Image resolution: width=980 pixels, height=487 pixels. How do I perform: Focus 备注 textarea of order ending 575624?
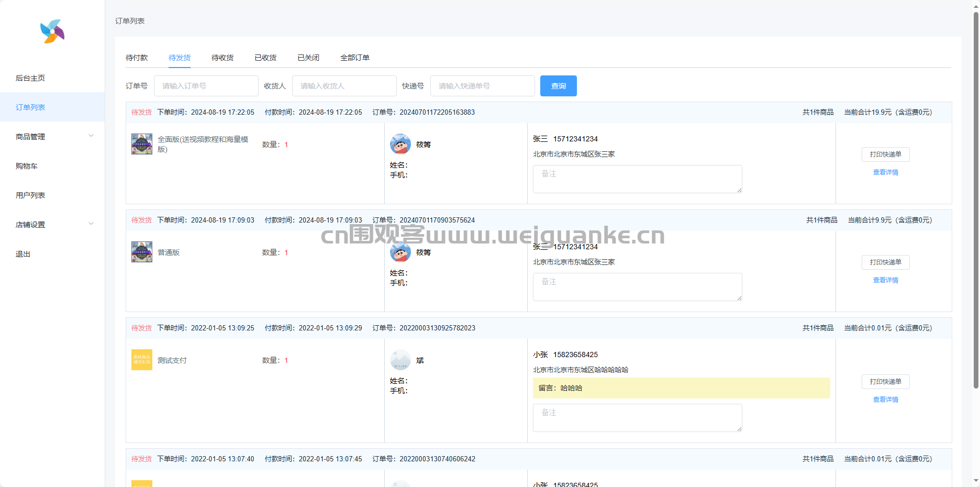coord(638,287)
